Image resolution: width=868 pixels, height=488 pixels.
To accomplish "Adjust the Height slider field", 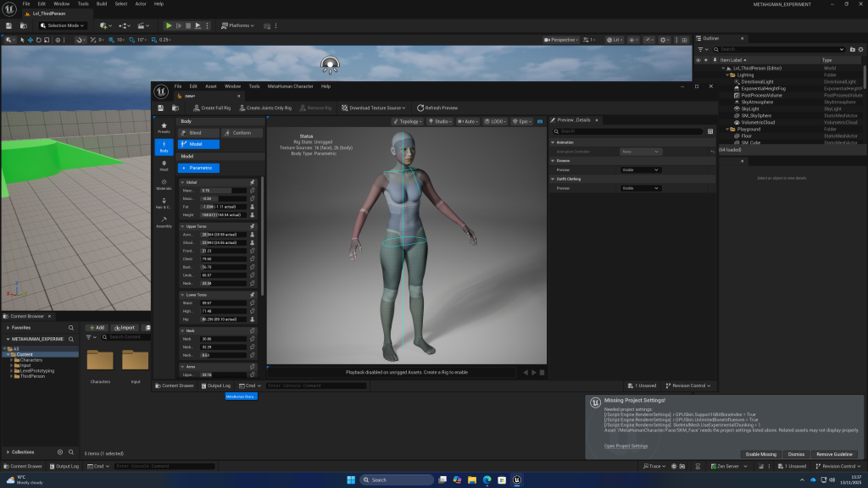I will [x=225, y=215].
